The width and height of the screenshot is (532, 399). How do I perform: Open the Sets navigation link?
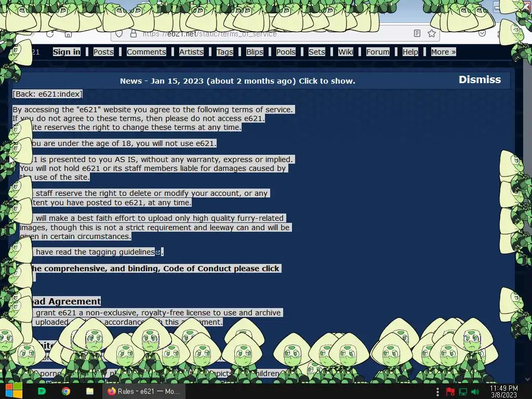tap(316, 52)
